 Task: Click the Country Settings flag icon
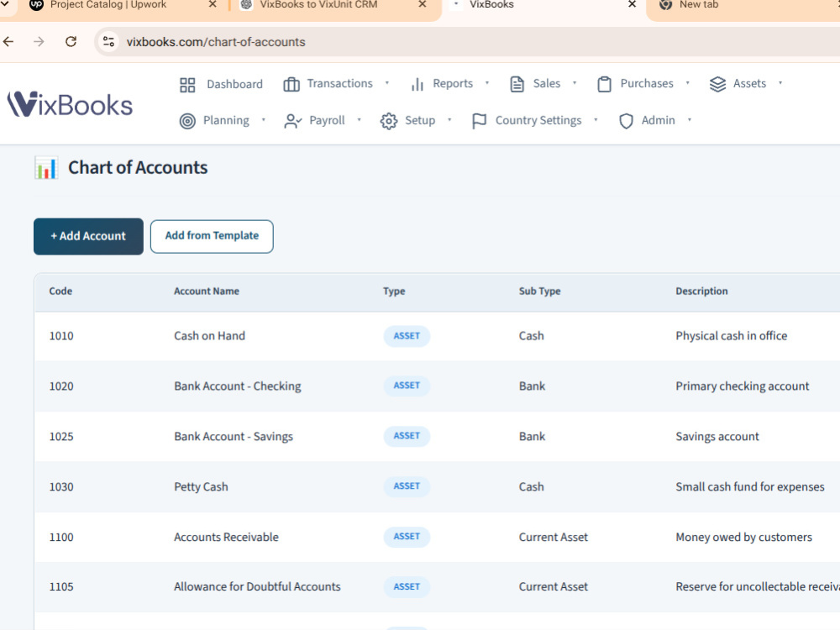[479, 121]
